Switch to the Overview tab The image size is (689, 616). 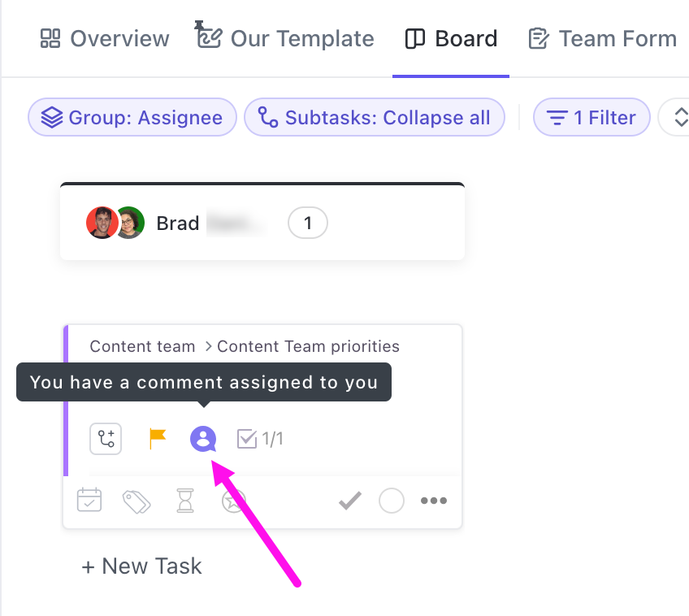[105, 39]
